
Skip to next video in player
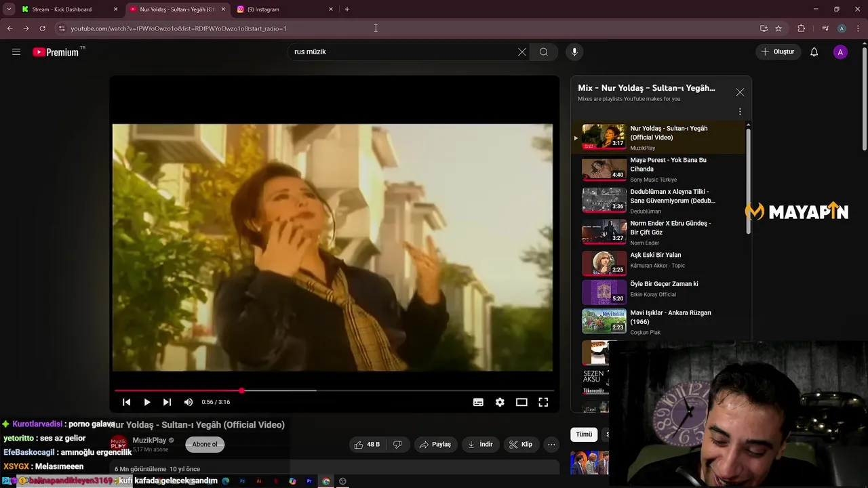pyautogui.click(x=167, y=402)
